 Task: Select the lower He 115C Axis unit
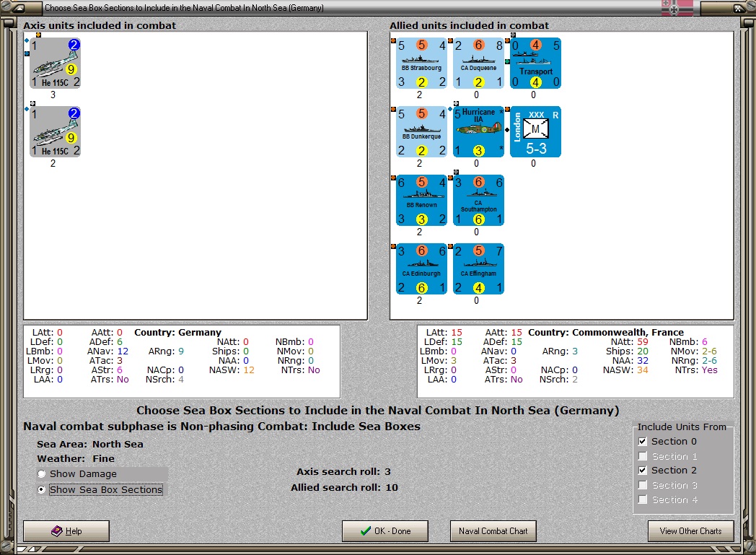click(55, 131)
